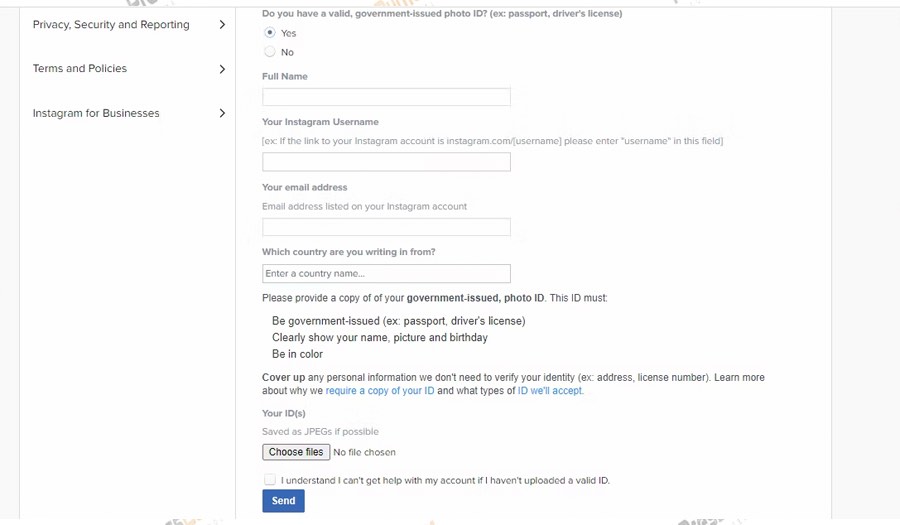Screen dimensions: 900x525
Task: Expand Privacy, Security and Reporting chevron
Action: [x=222, y=24]
